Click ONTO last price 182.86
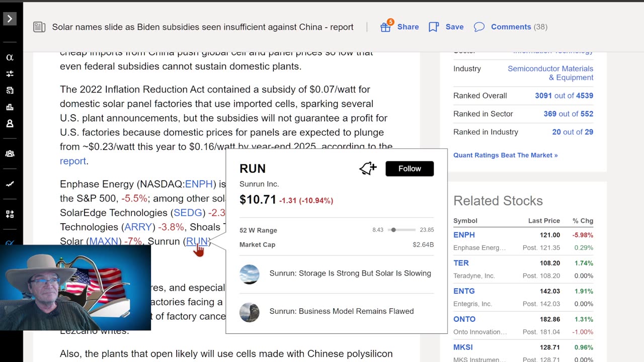Viewport: 644px width, 362px height. coord(550,319)
